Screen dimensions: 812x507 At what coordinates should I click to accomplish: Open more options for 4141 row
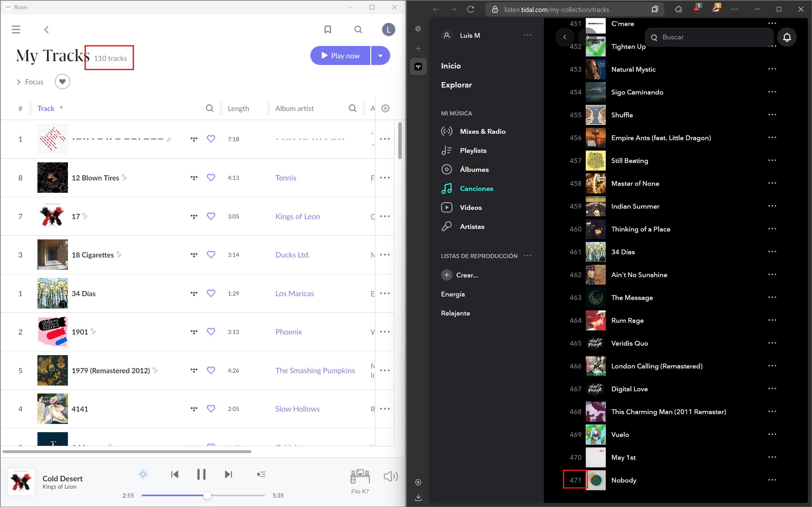pyautogui.click(x=385, y=409)
